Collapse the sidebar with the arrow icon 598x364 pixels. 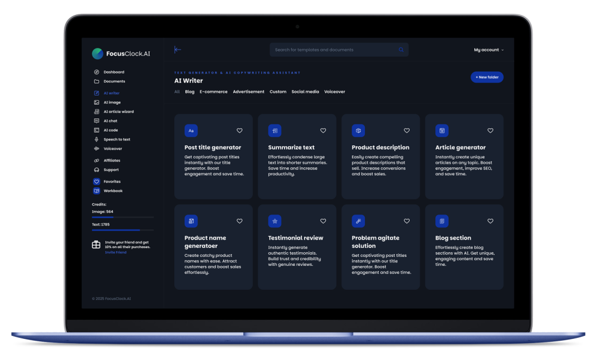tap(178, 50)
